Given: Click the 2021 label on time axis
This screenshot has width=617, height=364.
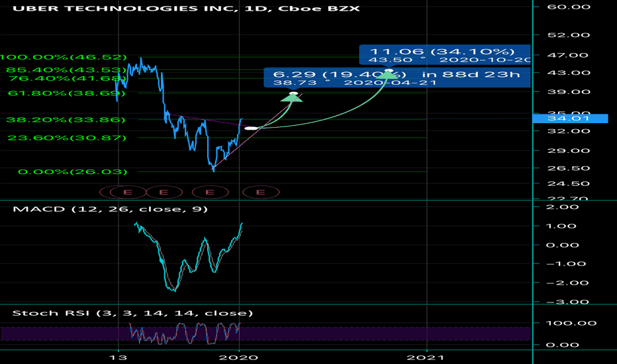Looking at the screenshot, I should pyautogui.click(x=425, y=357).
